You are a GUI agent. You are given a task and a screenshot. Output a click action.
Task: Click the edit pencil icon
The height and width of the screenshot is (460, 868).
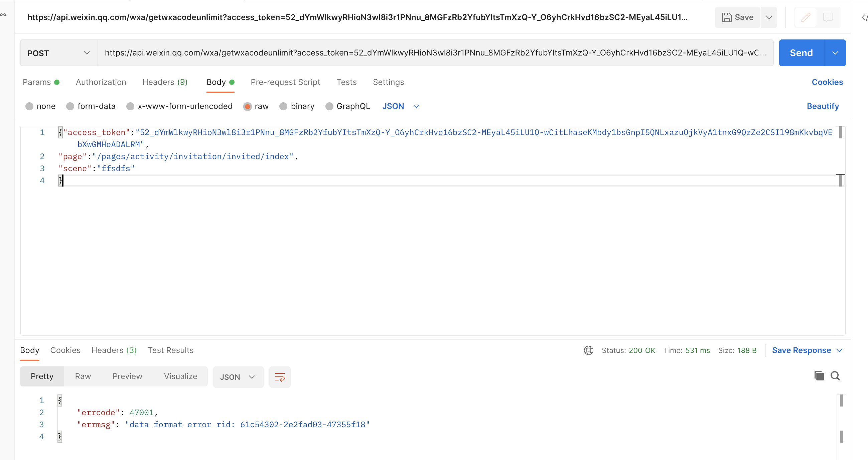[805, 17]
